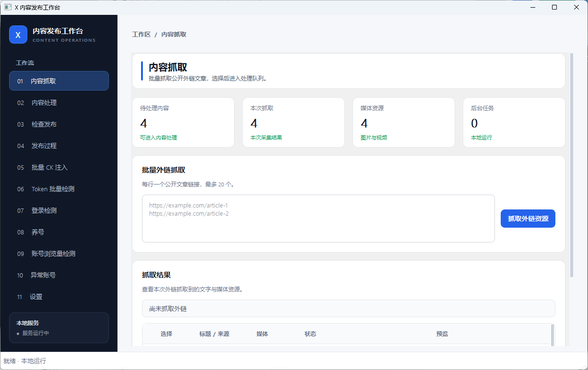Click 本地运行 text in 后台任务 card
Viewport: 588px width, 370px height.
482,138
